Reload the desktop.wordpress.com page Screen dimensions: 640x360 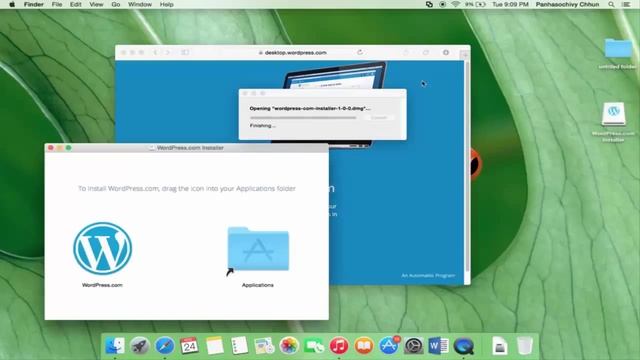[x=360, y=52]
